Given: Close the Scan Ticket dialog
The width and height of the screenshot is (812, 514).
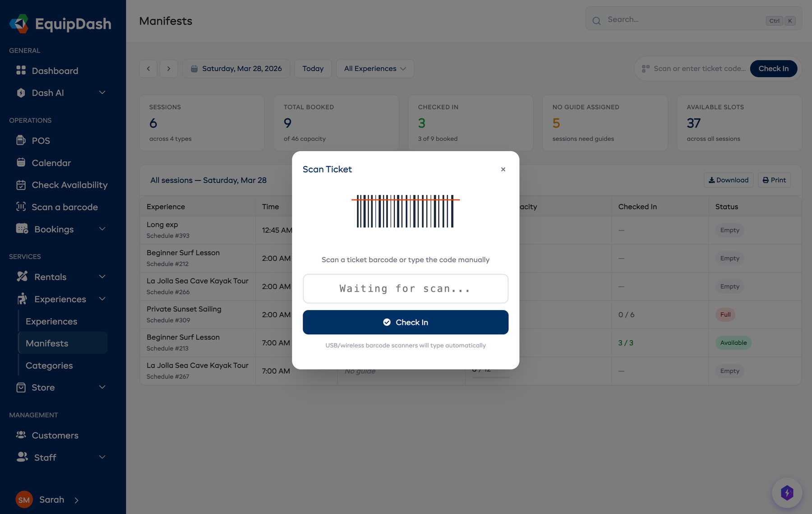Looking at the screenshot, I should pyautogui.click(x=503, y=169).
